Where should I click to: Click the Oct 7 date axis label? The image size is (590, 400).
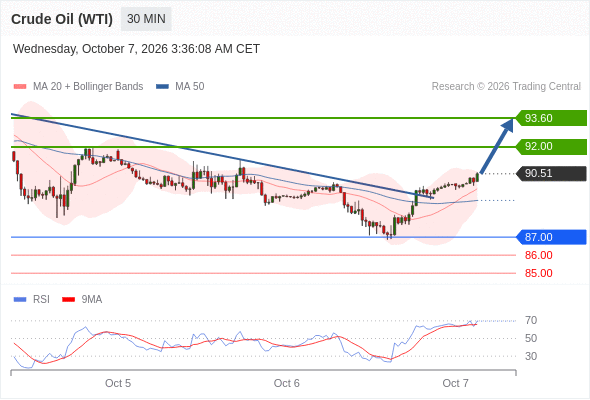point(455,383)
